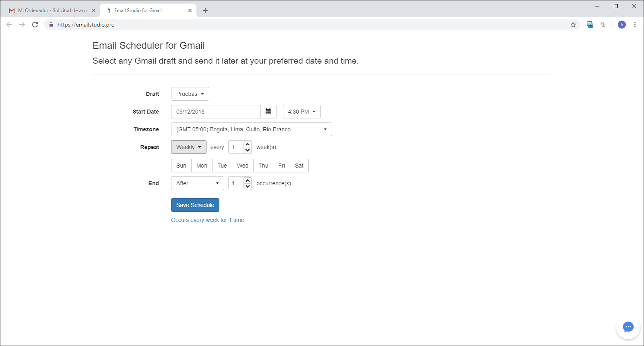Toggle the Sun day button
The height and width of the screenshot is (346, 644).
coord(181,166)
